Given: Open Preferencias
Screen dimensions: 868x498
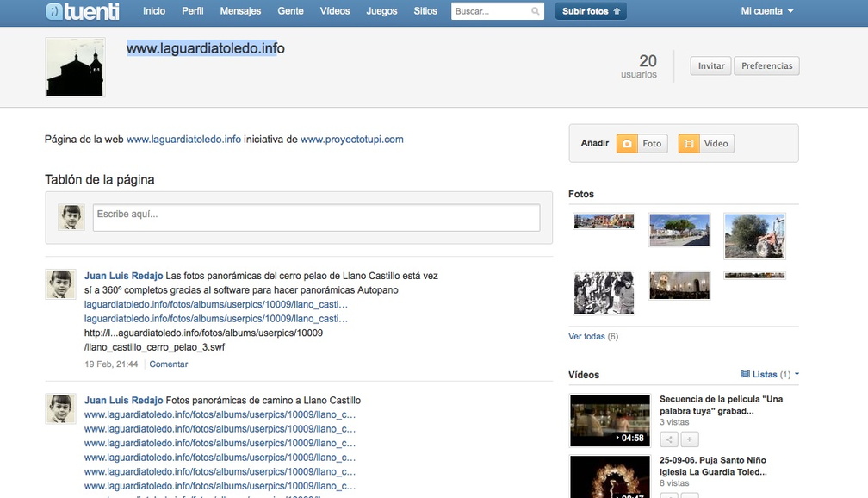Looking at the screenshot, I should click(x=766, y=66).
